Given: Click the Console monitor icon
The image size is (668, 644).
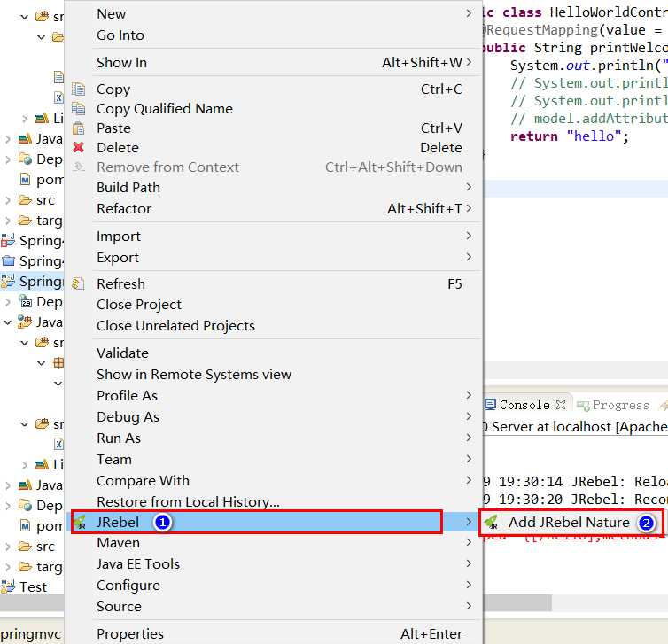Looking at the screenshot, I should point(490,404).
